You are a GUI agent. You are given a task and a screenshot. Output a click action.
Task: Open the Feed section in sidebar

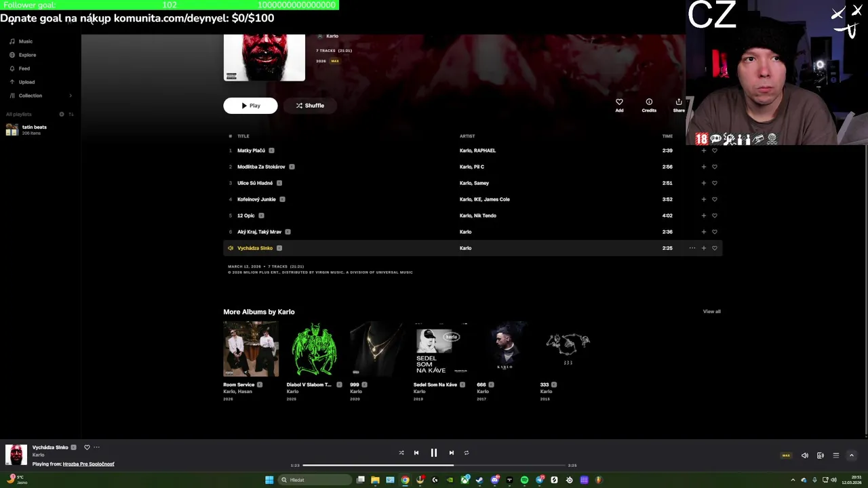pyautogui.click(x=20, y=68)
